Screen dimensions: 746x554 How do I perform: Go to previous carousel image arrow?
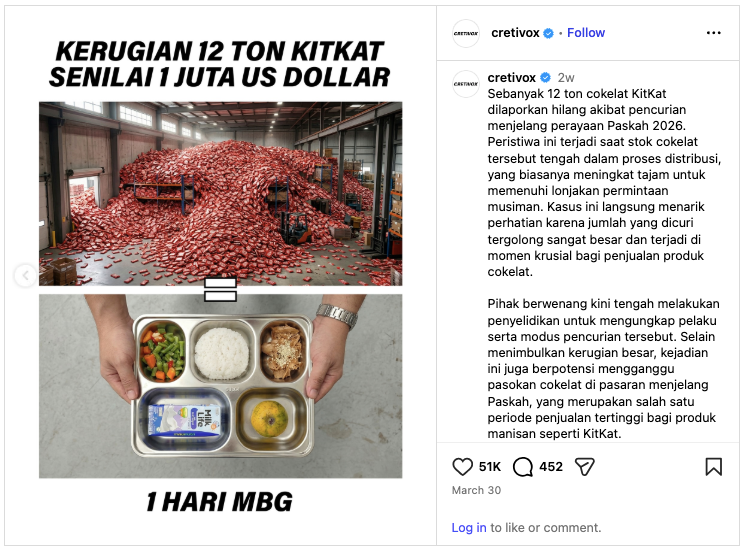coord(26,275)
